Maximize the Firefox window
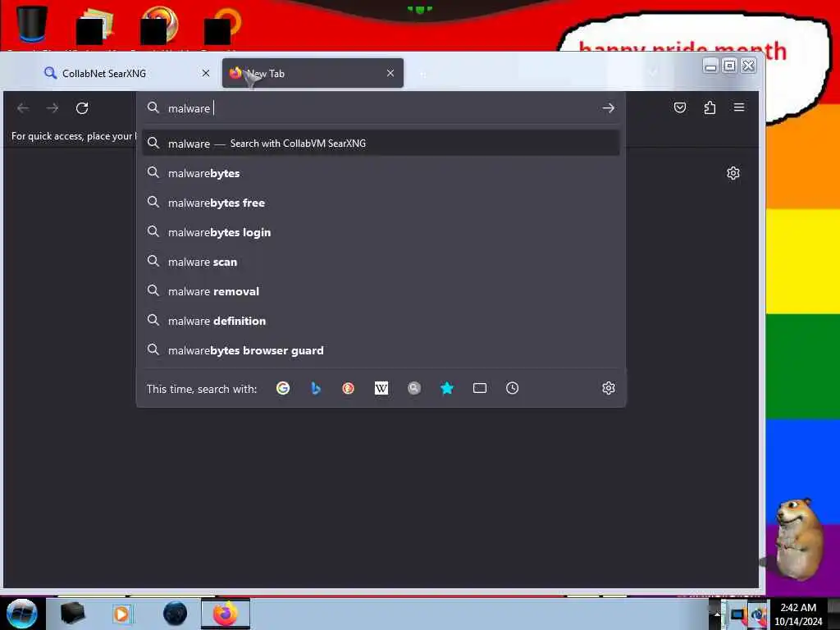This screenshot has width=840, height=630. [729, 66]
